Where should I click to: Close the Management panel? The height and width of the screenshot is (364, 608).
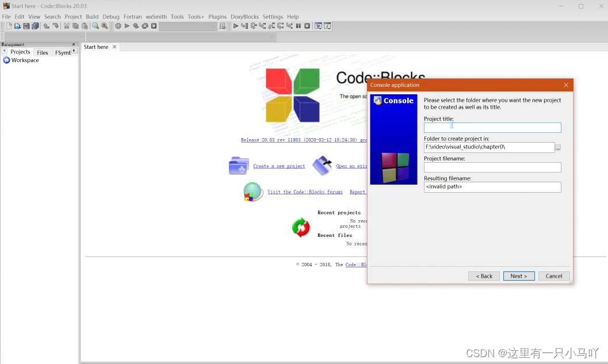[74, 44]
